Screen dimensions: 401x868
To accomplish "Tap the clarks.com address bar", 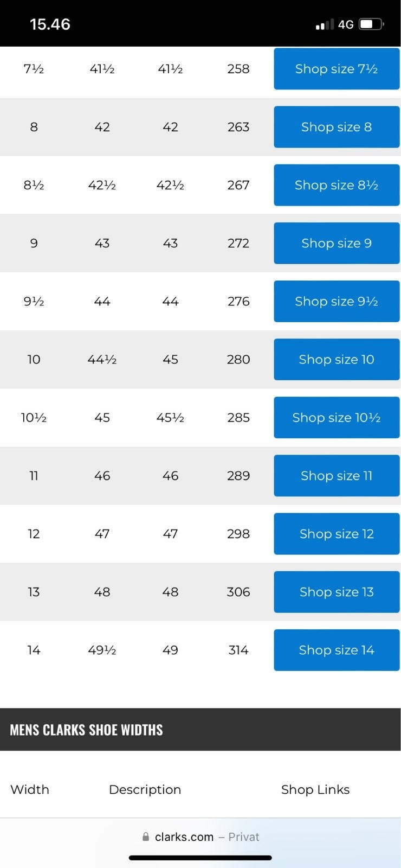I will coord(200,837).
